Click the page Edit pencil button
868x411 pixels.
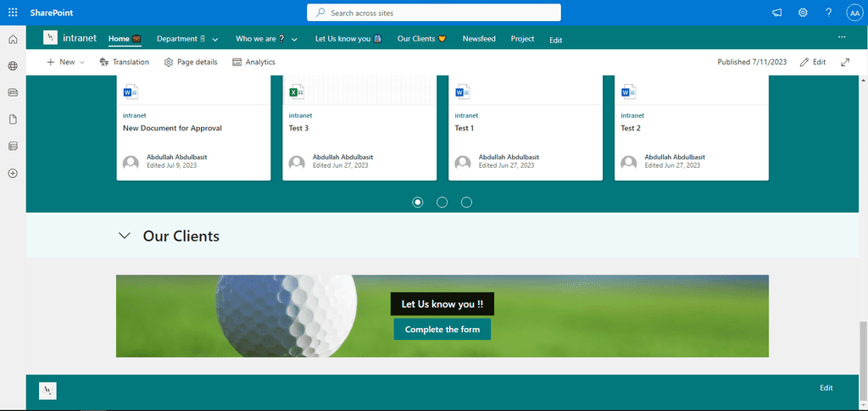click(813, 62)
